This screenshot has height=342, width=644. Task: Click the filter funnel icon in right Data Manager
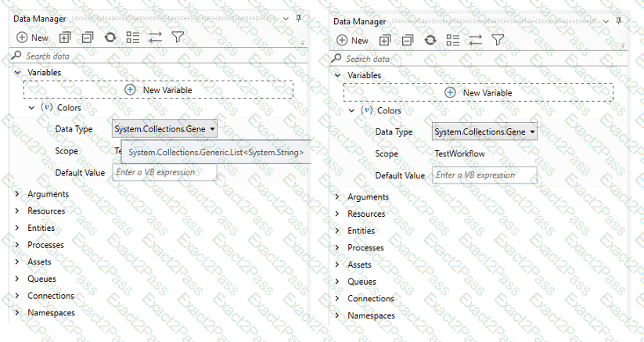click(x=498, y=40)
